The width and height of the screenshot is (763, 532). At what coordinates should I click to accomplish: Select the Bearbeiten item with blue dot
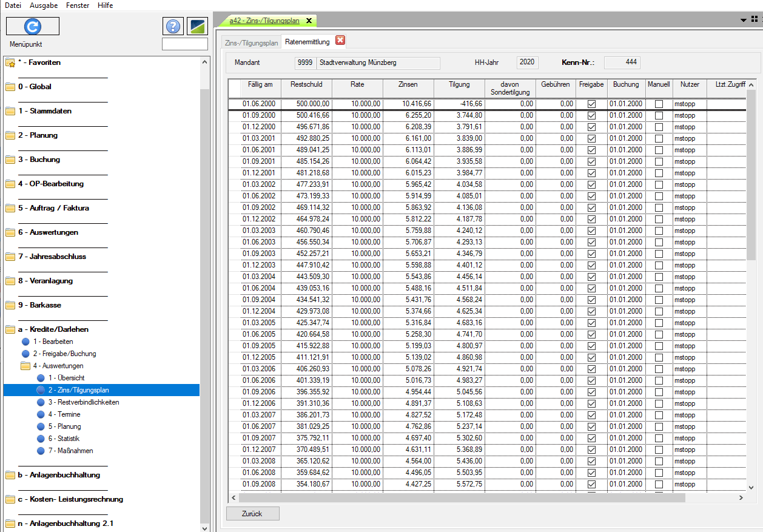tap(53, 342)
